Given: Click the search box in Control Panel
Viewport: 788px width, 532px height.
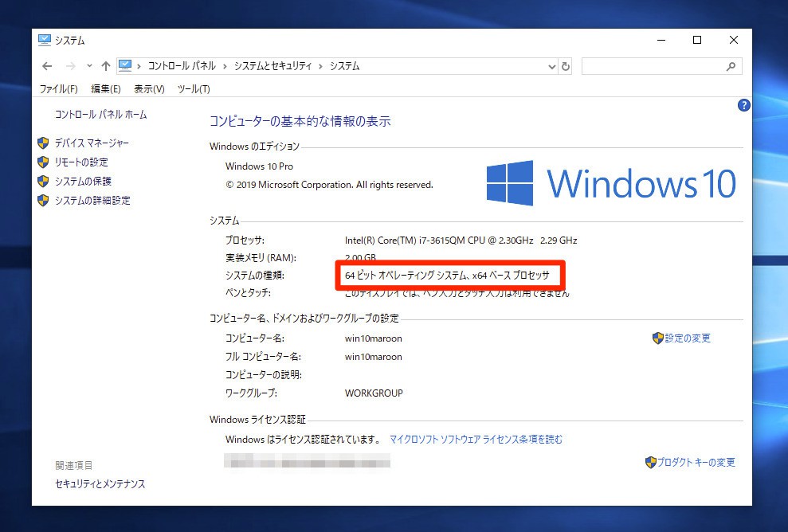Looking at the screenshot, I should click(661, 66).
